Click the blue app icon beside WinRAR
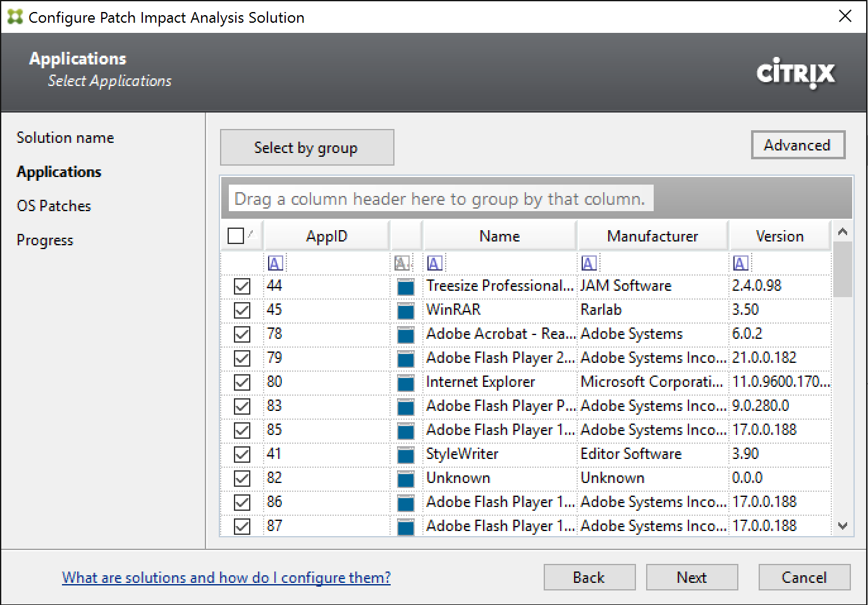The height and width of the screenshot is (605, 868). 405,311
